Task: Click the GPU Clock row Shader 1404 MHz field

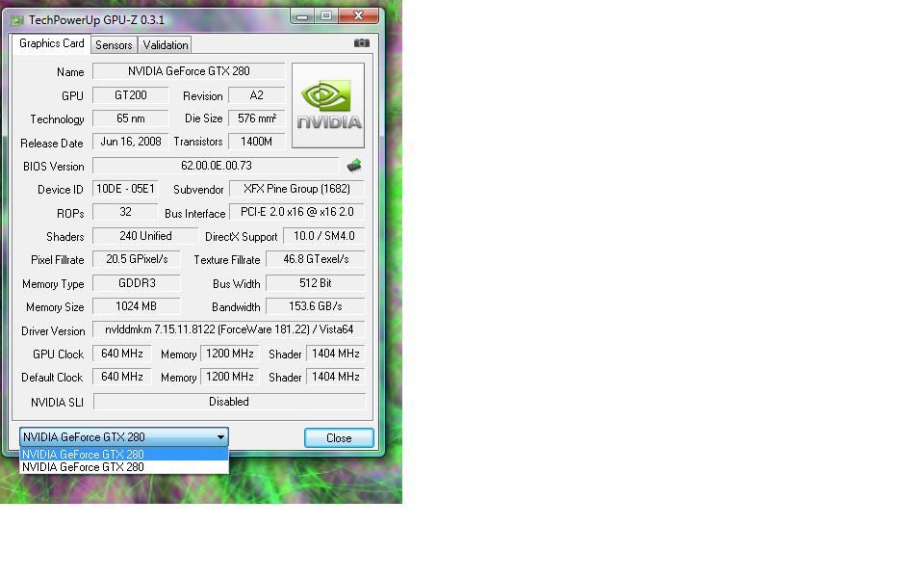Action: (x=335, y=354)
